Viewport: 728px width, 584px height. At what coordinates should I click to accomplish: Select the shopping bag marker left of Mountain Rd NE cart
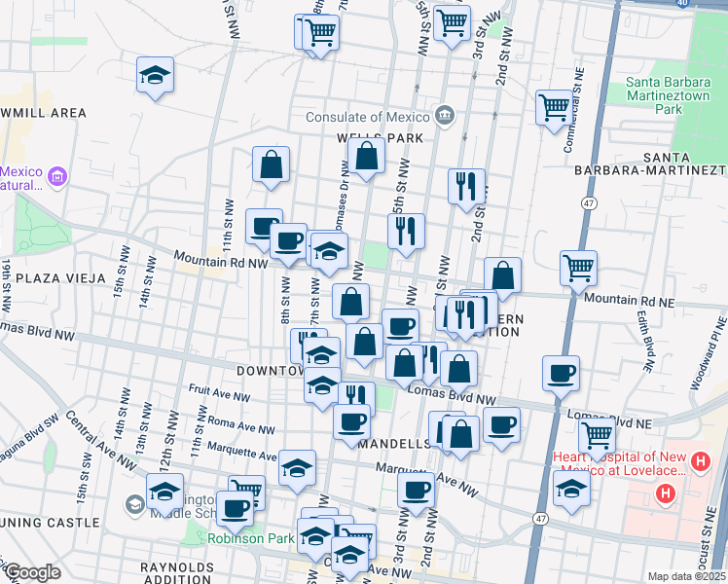point(503,275)
